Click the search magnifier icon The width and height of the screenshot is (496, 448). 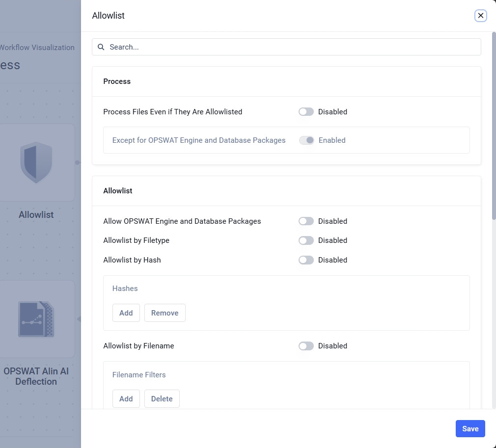(x=101, y=47)
